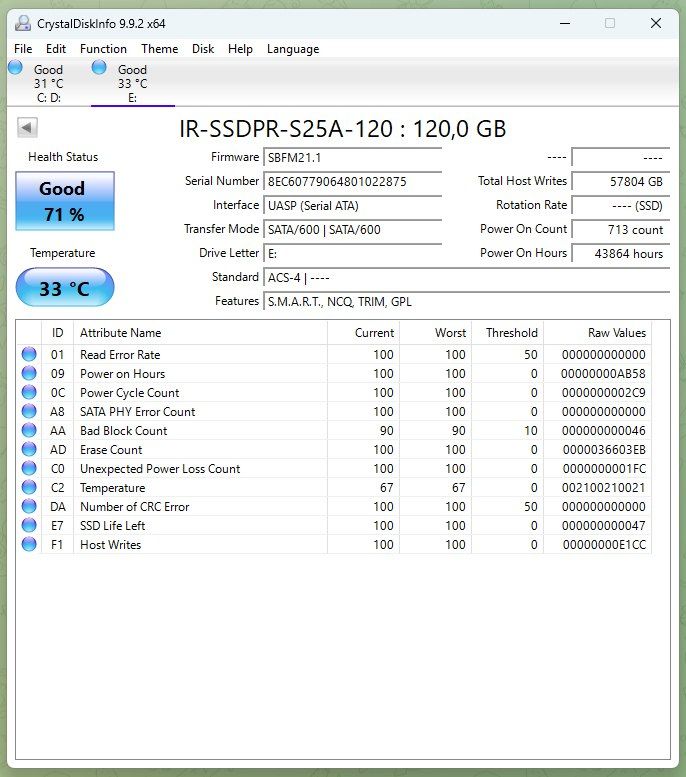Open the Theme menu
686x777 pixels.
point(160,49)
